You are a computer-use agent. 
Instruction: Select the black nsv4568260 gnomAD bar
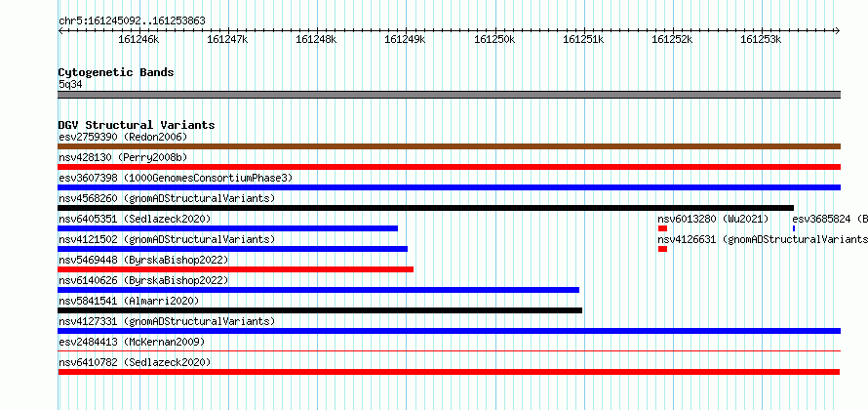(x=425, y=208)
